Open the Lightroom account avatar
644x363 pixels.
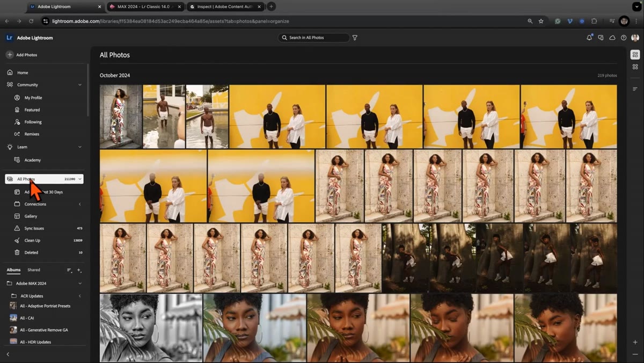point(635,38)
